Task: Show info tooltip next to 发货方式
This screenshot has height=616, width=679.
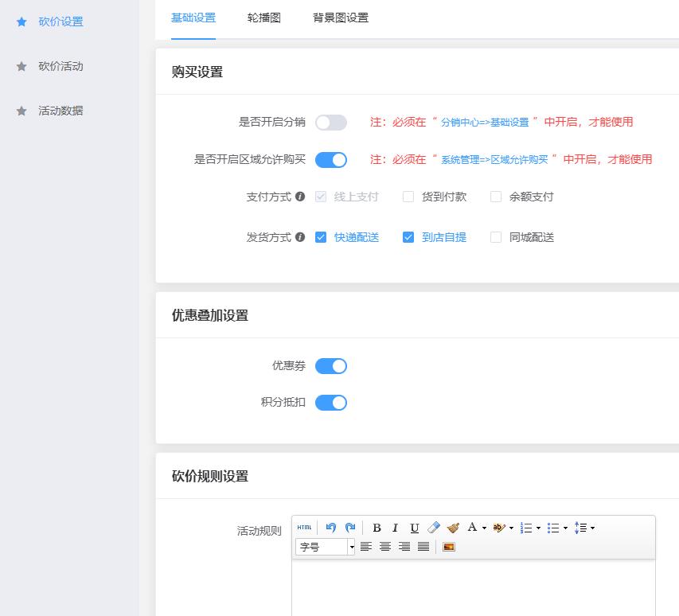Action: (300, 237)
